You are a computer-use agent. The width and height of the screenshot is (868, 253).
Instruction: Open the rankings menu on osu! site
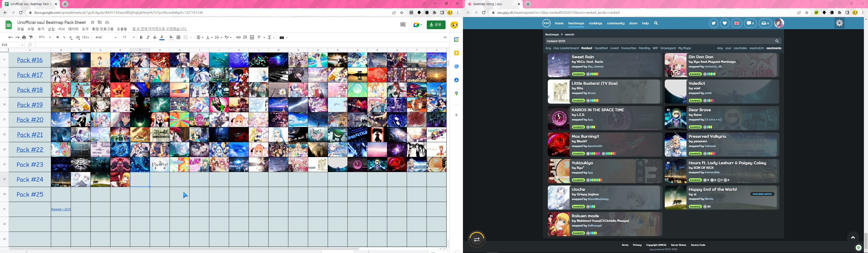click(595, 23)
